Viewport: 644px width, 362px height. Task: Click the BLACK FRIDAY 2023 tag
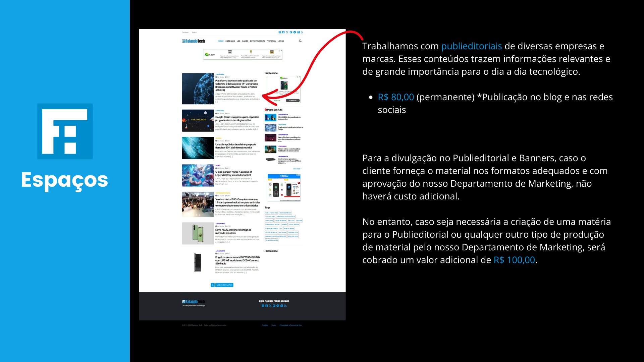click(x=271, y=213)
